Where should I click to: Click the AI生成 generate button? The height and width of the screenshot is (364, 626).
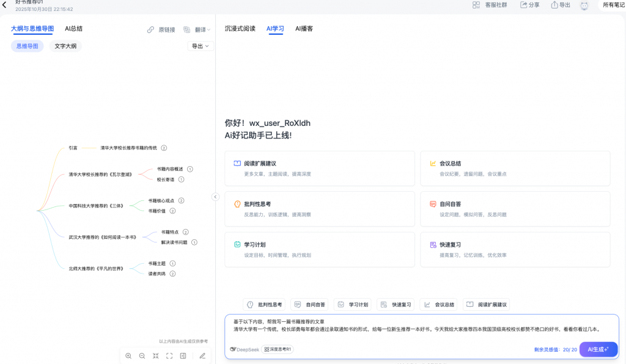598,349
